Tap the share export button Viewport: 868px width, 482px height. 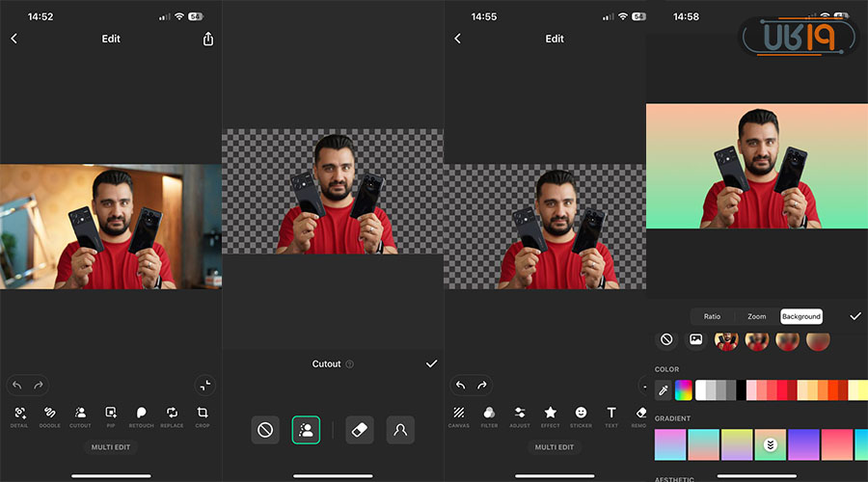(x=207, y=39)
